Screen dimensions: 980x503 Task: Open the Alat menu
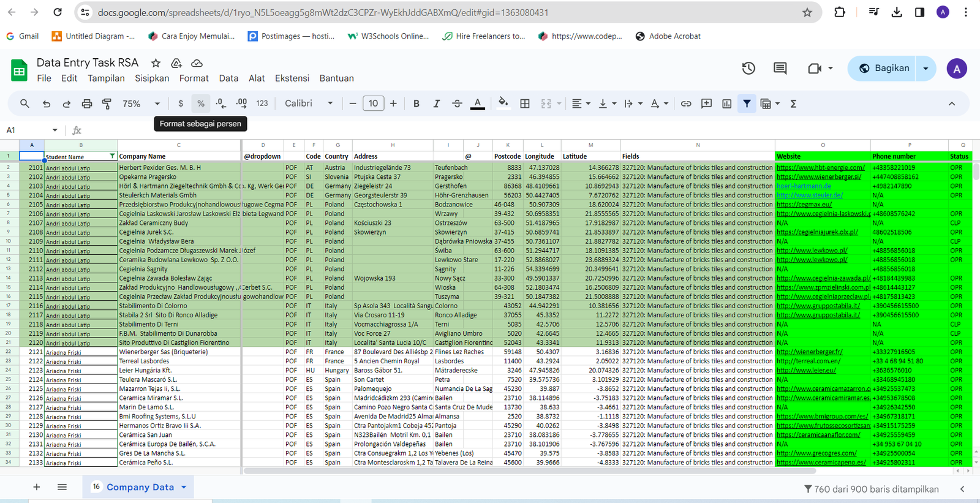257,78
